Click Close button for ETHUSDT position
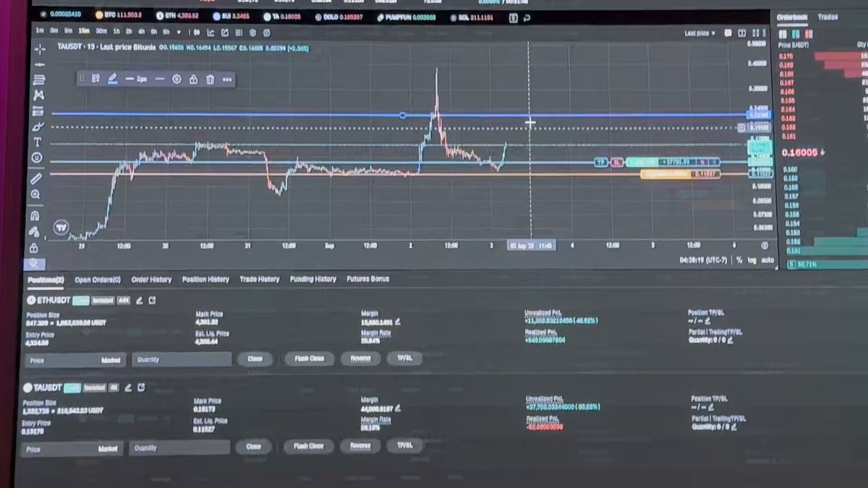The image size is (868, 488). point(255,359)
